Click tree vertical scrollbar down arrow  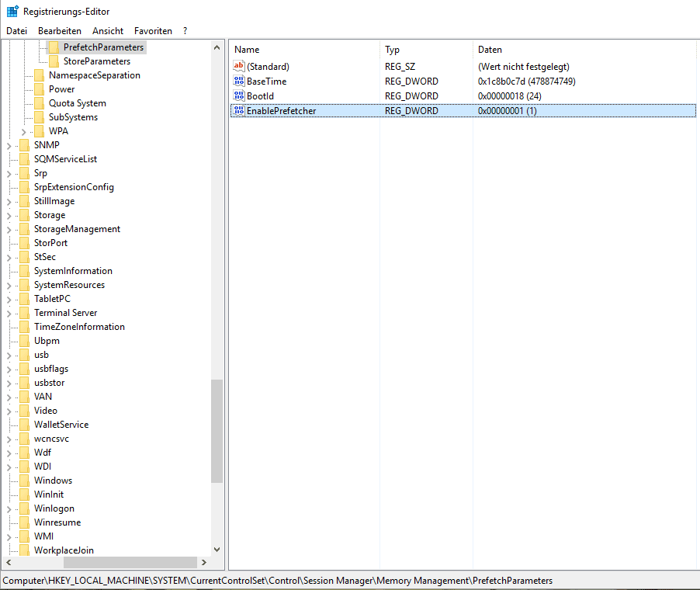217,550
